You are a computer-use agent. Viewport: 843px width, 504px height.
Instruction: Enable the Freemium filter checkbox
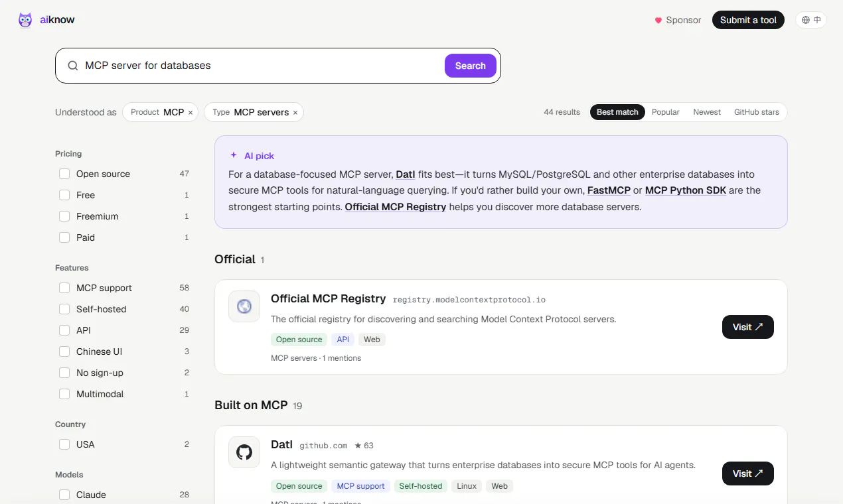pos(64,216)
